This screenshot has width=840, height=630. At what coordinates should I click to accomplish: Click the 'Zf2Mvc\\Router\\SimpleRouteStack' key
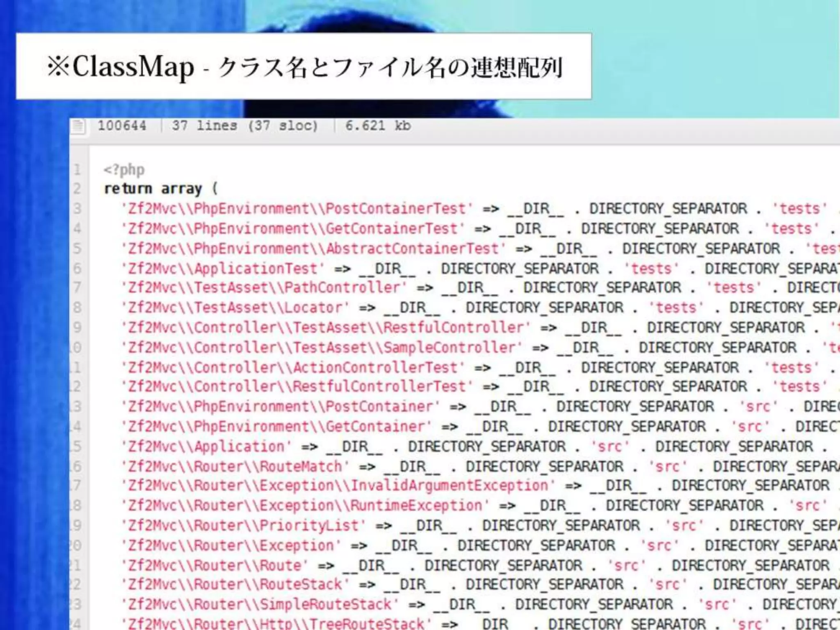(x=260, y=605)
